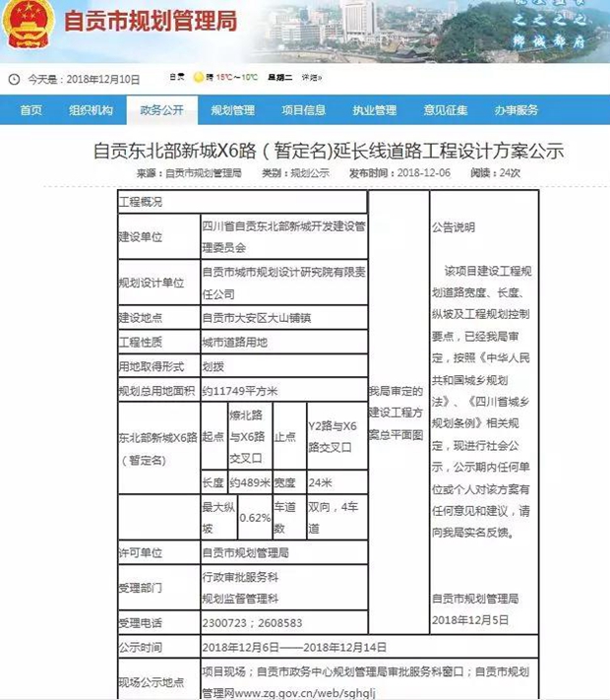610x700 pixels.
Task: Open the 执业管理 tab
Action: point(375,110)
